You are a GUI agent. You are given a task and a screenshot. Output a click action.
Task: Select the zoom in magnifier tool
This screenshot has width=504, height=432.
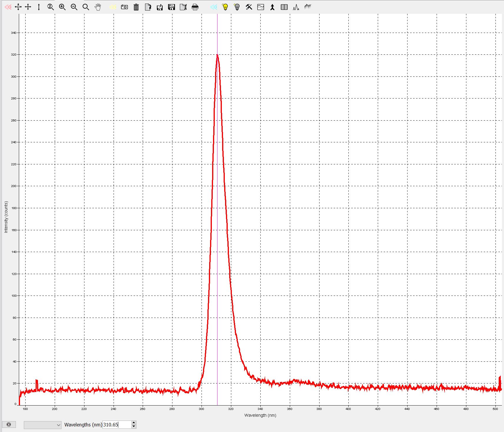[62, 7]
